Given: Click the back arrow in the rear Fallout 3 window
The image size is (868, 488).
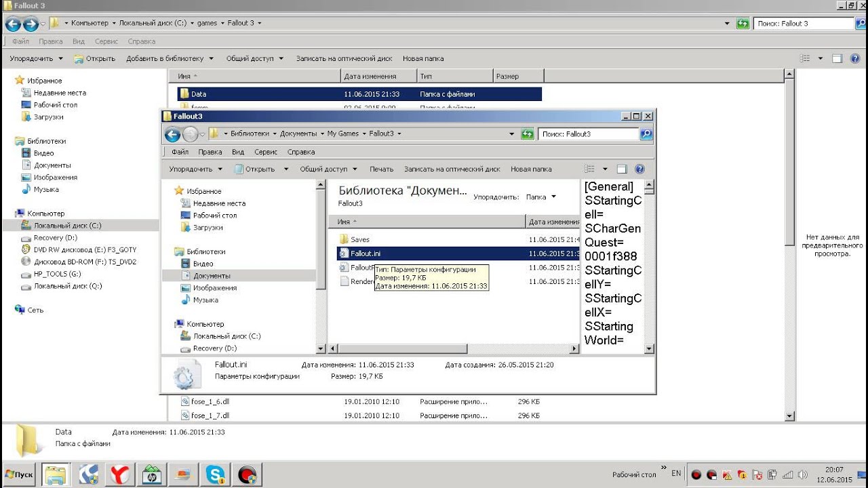Looking at the screenshot, I should (x=13, y=24).
